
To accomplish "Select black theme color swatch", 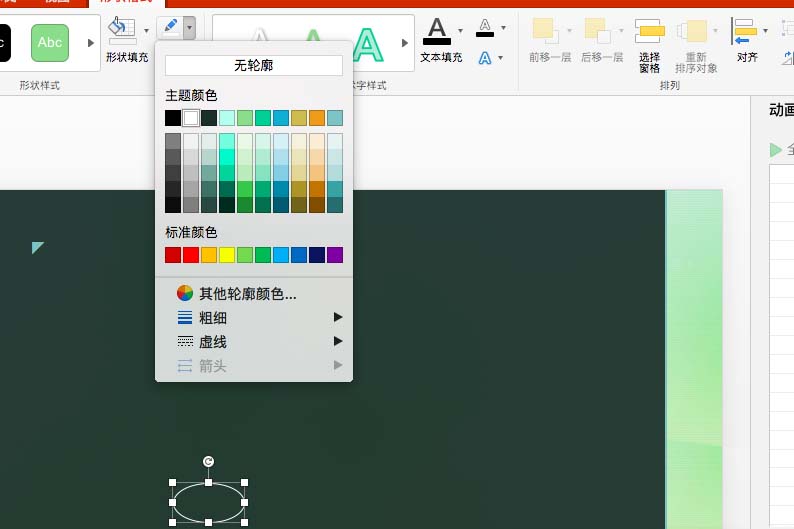I will click(173, 118).
